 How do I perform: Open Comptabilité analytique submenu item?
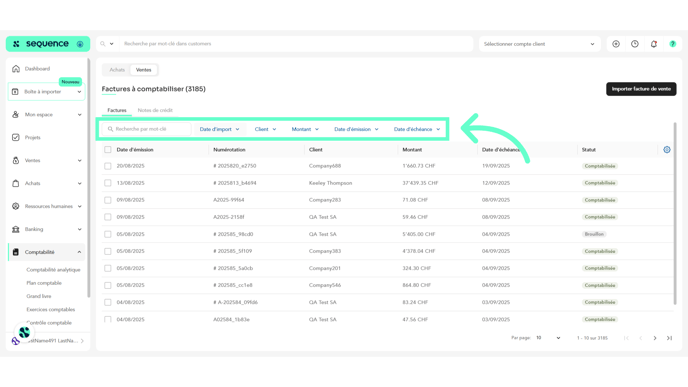(x=53, y=270)
